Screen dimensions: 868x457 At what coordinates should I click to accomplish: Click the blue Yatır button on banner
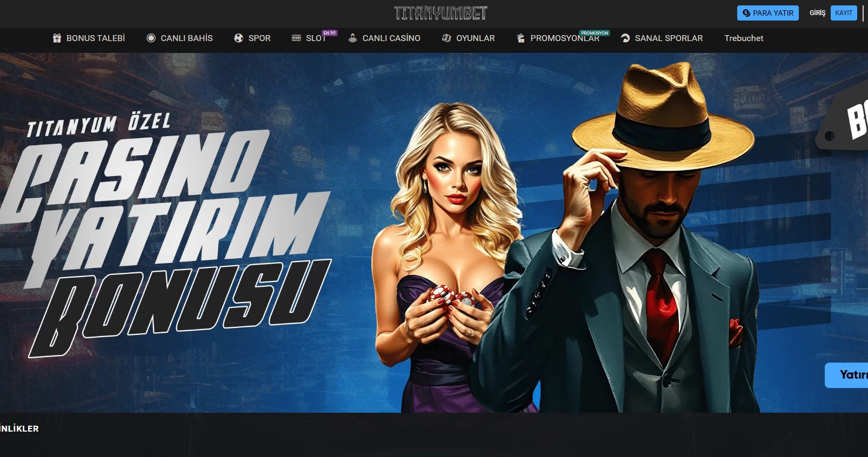849,375
